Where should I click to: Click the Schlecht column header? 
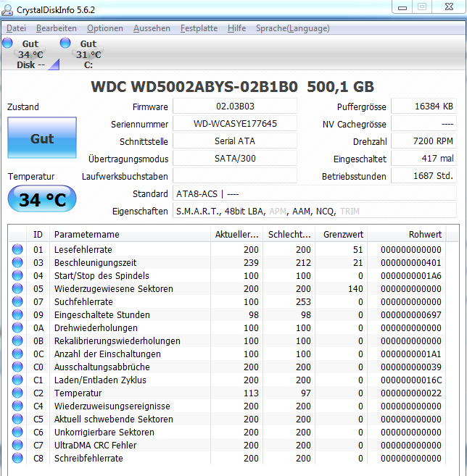[x=289, y=234]
